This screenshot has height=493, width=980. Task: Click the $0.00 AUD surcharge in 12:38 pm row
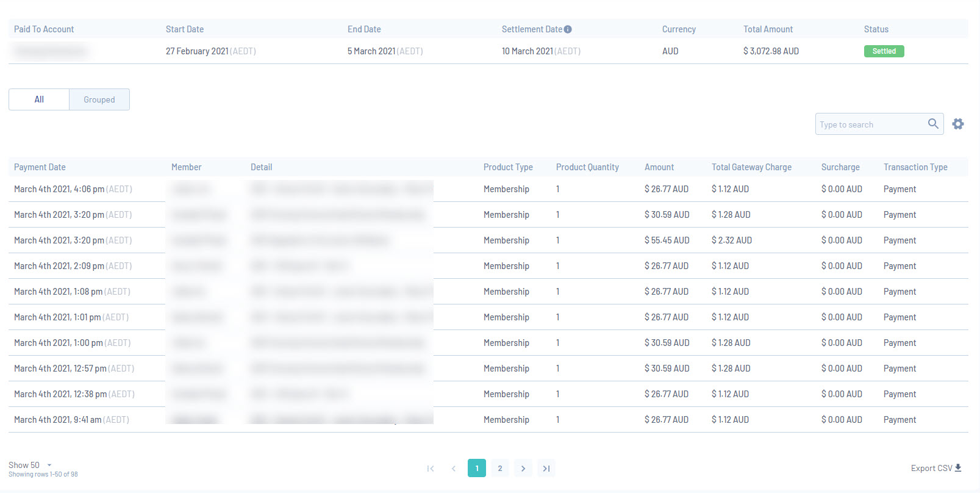[x=842, y=394]
